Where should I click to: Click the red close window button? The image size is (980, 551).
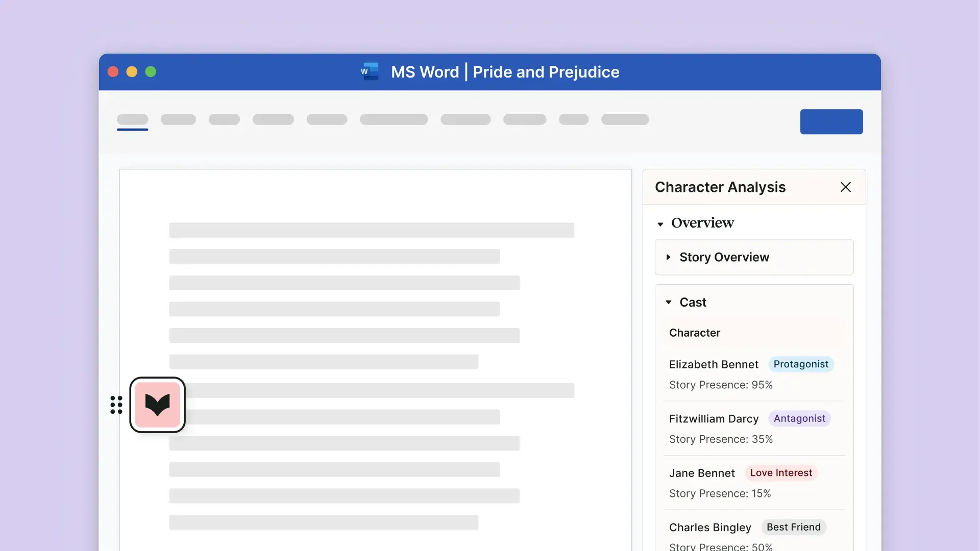(113, 72)
